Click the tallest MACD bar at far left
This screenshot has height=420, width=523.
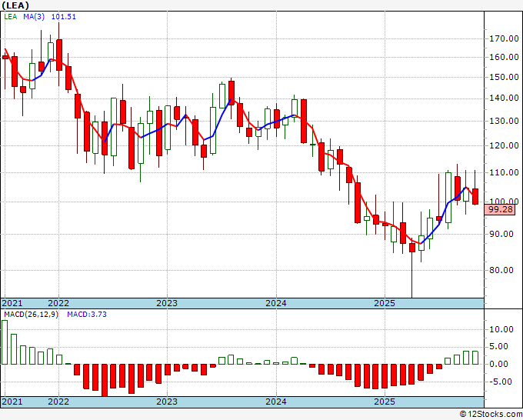[5, 342]
